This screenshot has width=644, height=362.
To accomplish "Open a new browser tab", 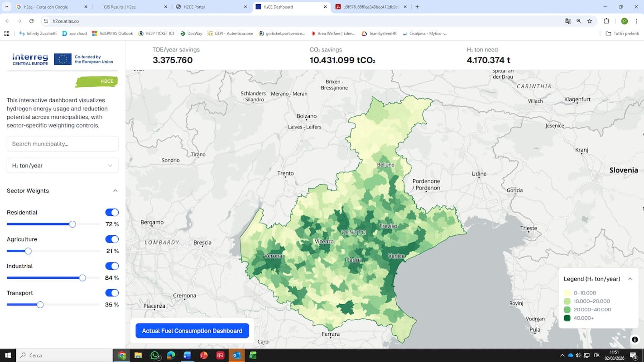I will pyautogui.click(x=417, y=7).
